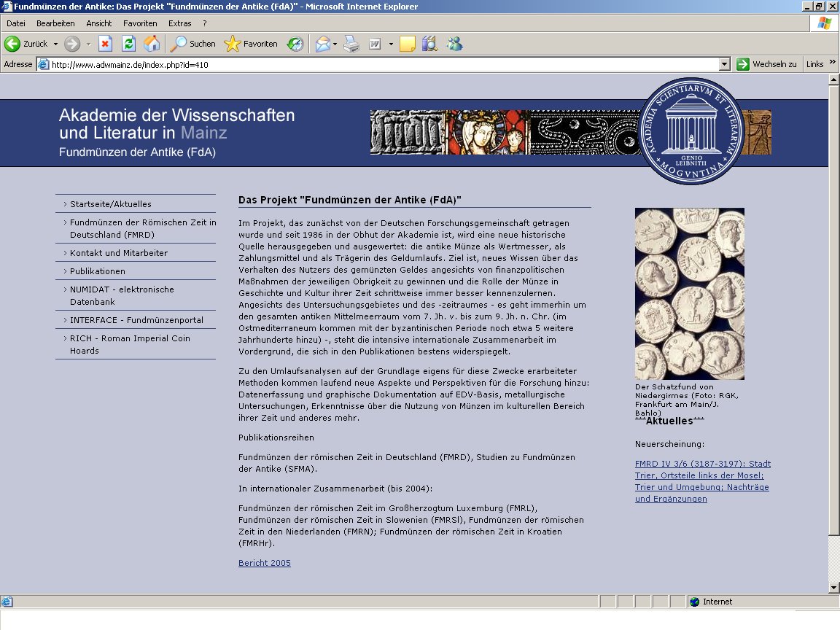Click the printer icon in toolbar
The image size is (840, 630).
351,44
